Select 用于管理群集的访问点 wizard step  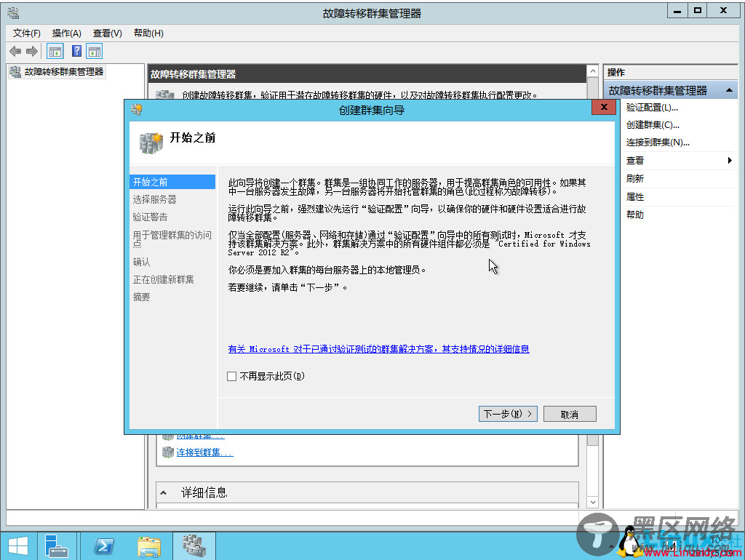pos(172,239)
